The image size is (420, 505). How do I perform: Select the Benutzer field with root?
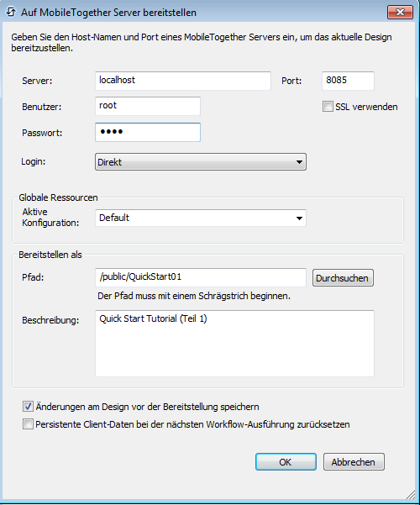tap(148, 106)
